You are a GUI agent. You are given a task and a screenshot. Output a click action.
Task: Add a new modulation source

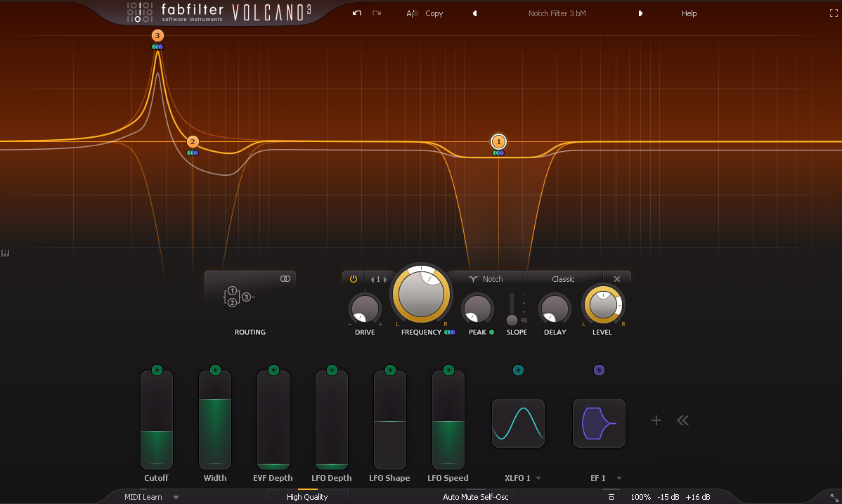pyautogui.click(x=656, y=420)
